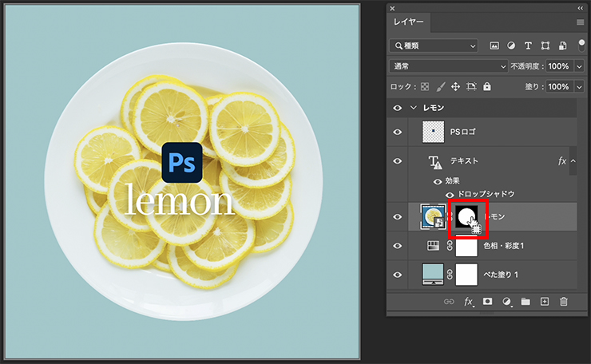Image resolution: width=591 pixels, height=364 pixels.
Task: Click the pixel layer filter icon
Action: [x=494, y=46]
